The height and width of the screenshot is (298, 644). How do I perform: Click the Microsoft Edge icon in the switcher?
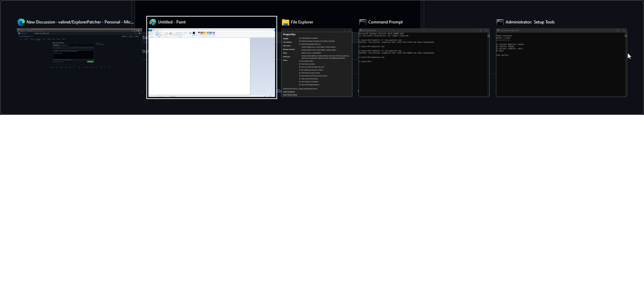tap(21, 22)
